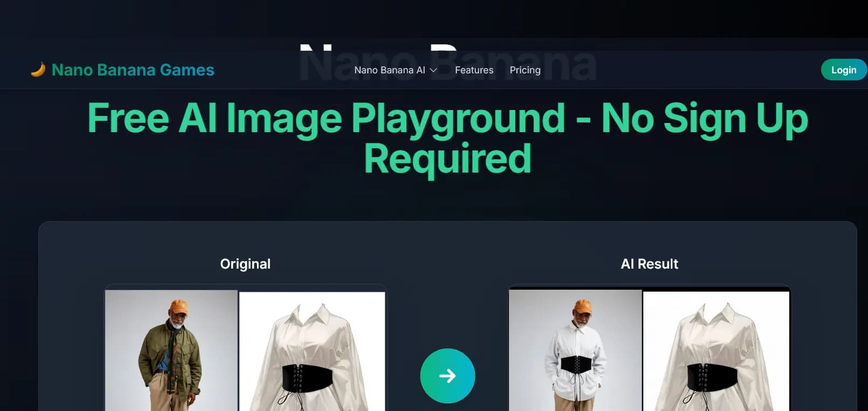Viewport: 868px width, 411px height.
Task: Click the banana logo icon
Action: tap(38, 70)
